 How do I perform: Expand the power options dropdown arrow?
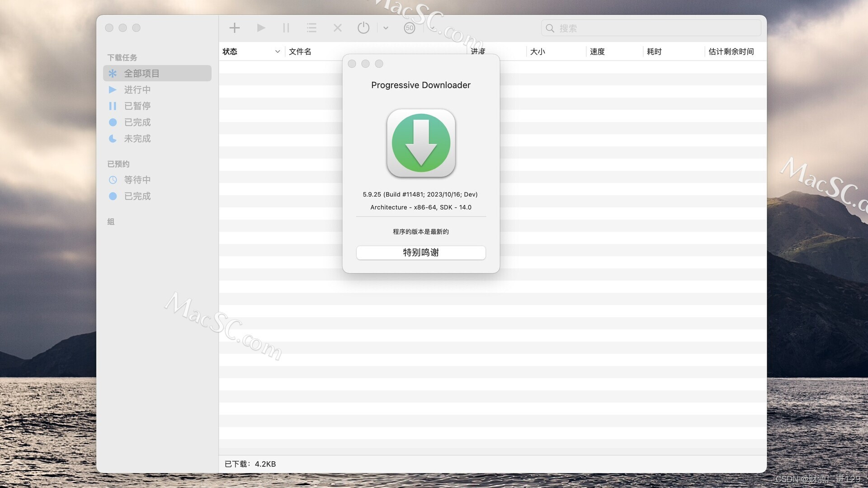point(386,28)
